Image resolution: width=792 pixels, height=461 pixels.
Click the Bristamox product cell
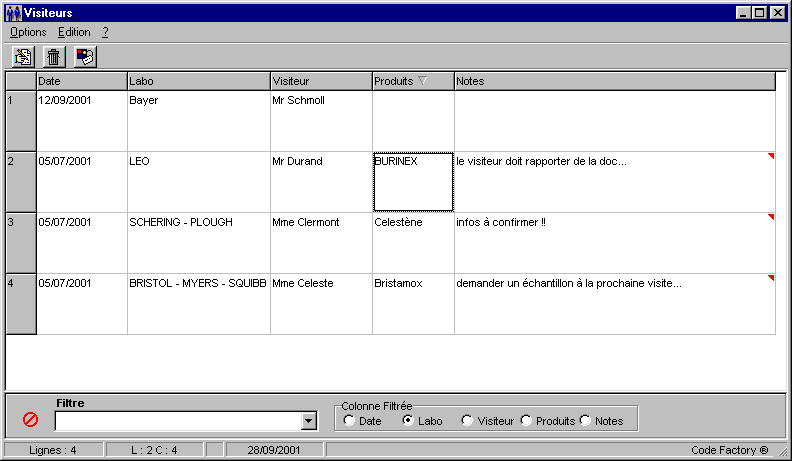pyautogui.click(x=413, y=304)
